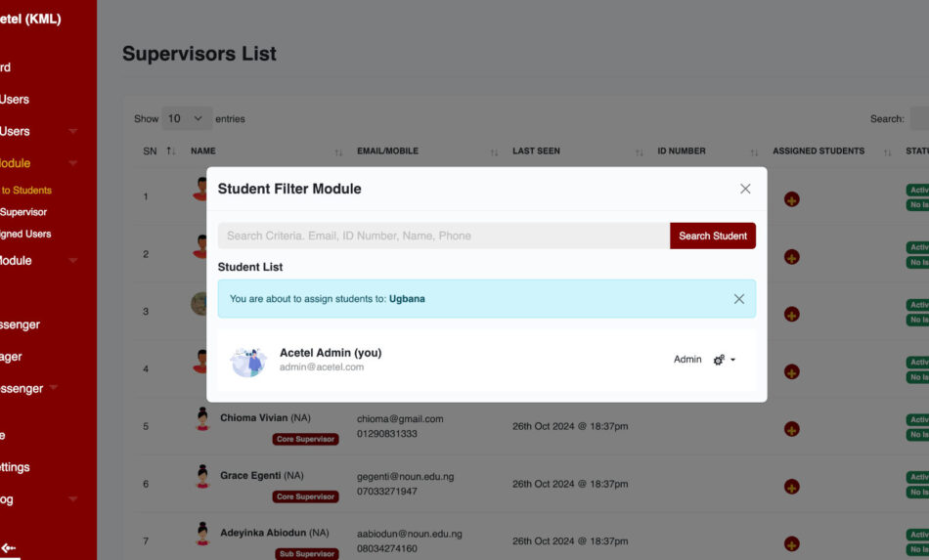Type in the student search criteria field

(x=443, y=236)
